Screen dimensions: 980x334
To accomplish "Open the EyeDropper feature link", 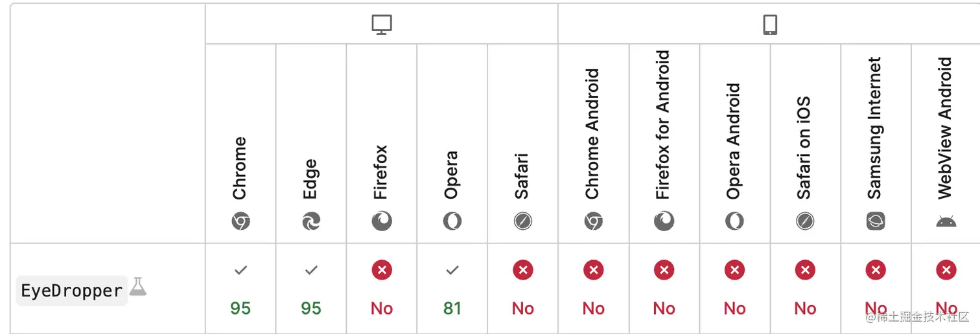I will tap(72, 291).
